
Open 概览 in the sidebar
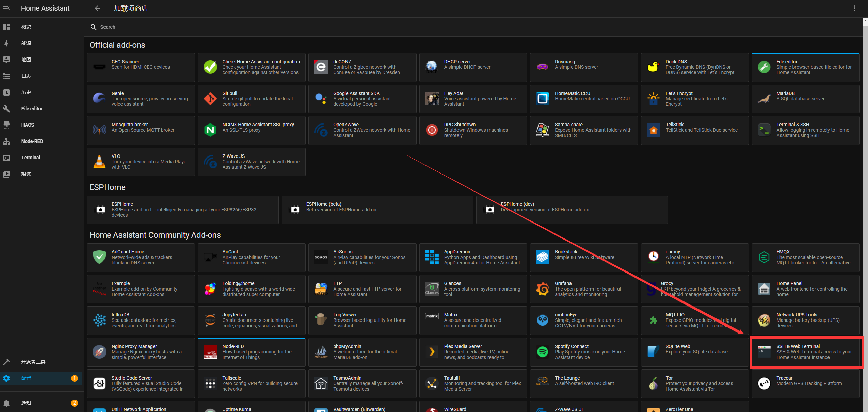click(x=41, y=27)
